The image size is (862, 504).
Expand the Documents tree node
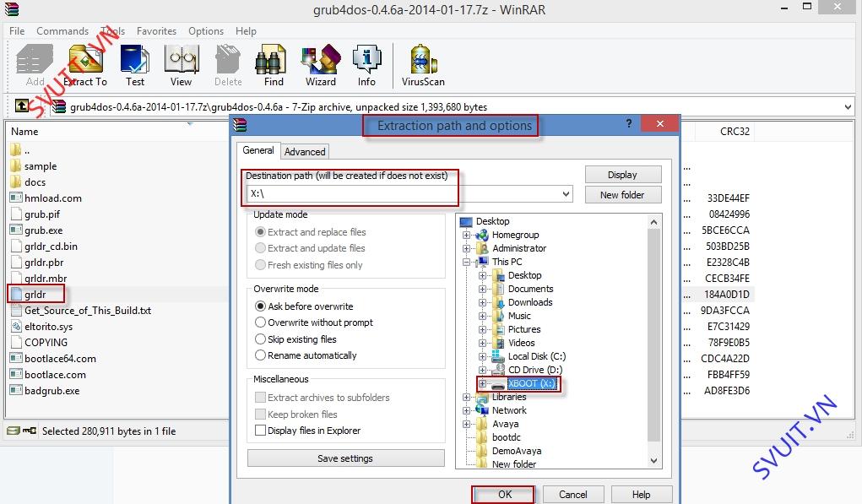(x=482, y=289)
